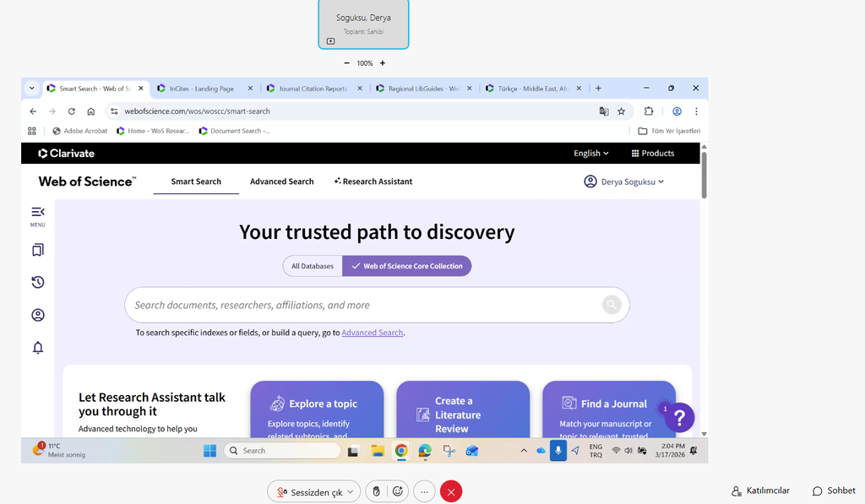Follow the Advanced Search hyperlink below search box
The width and height of the screenshot is (865, 504).
point(372,333)
